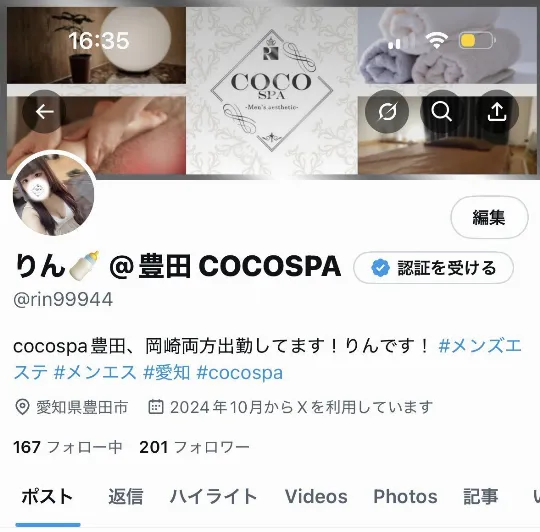Click the 認証を受ける get verified button
Viewport: 540px width, 532px height.
point(433,268)
